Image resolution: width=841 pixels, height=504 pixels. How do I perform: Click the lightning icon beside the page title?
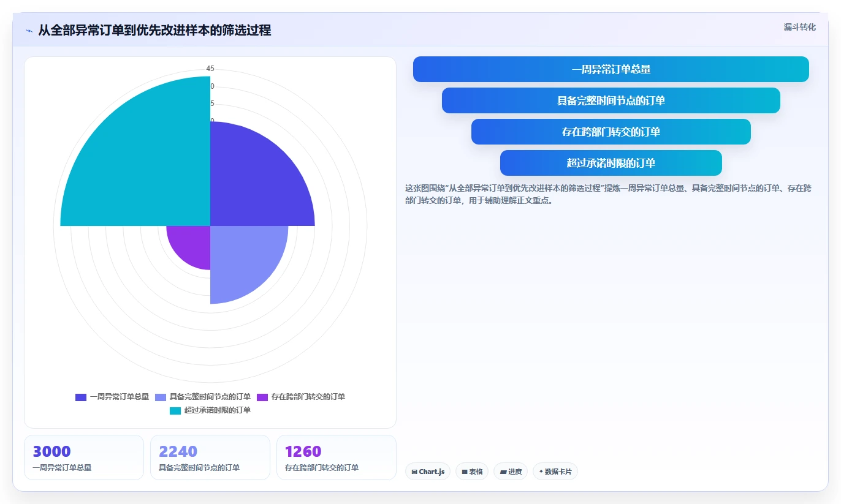pos(29,30)
